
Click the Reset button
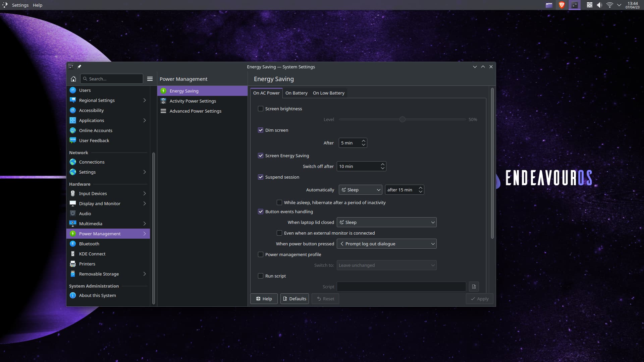pyautogui.click(x=325, y=299)
